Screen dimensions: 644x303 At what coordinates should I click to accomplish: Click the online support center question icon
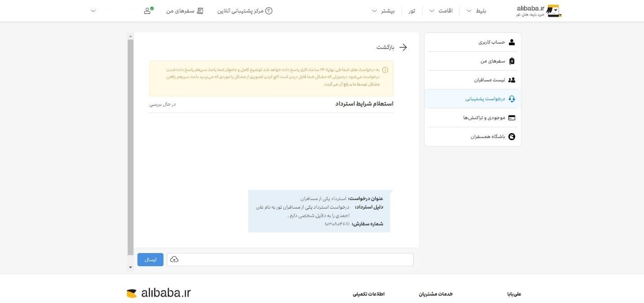(x=269, y=11)
